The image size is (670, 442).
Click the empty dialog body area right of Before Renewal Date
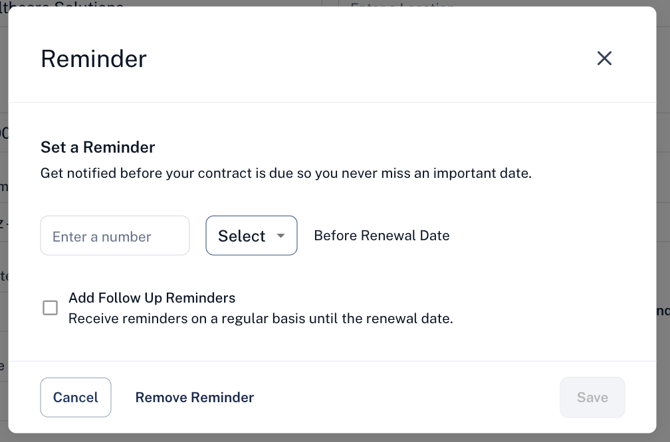point(551,236)
